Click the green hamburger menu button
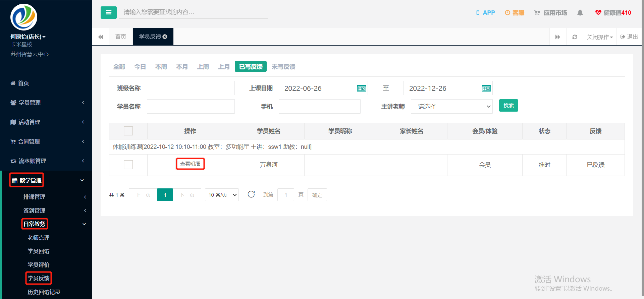Screen dimensions: 644x299 108,12
